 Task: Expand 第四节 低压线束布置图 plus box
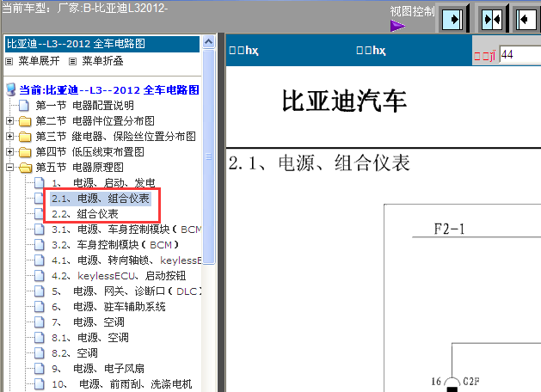[9, 151]
